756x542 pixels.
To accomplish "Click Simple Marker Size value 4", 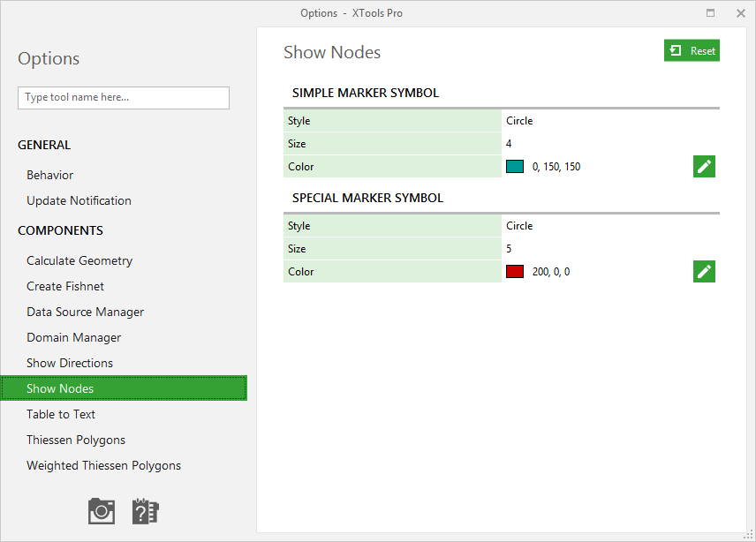I will pos(509,144).
